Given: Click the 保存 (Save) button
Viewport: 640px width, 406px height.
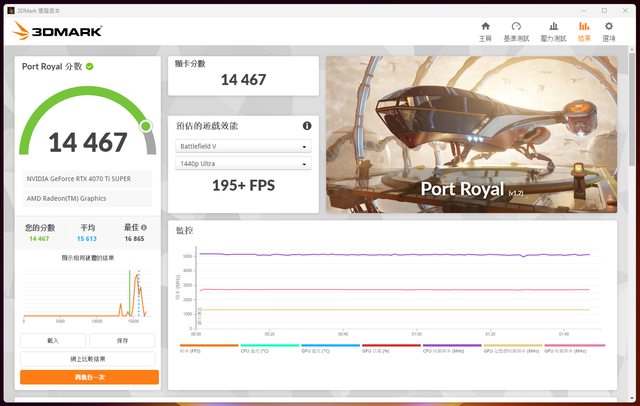Looking at the screenshot, I should [x=122, y=340].
